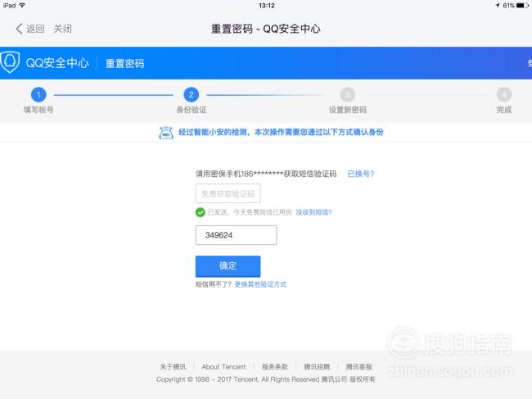Click the Copyright Tencent footer text
Screen dimensions: 532x399
(x=266, y=379)
